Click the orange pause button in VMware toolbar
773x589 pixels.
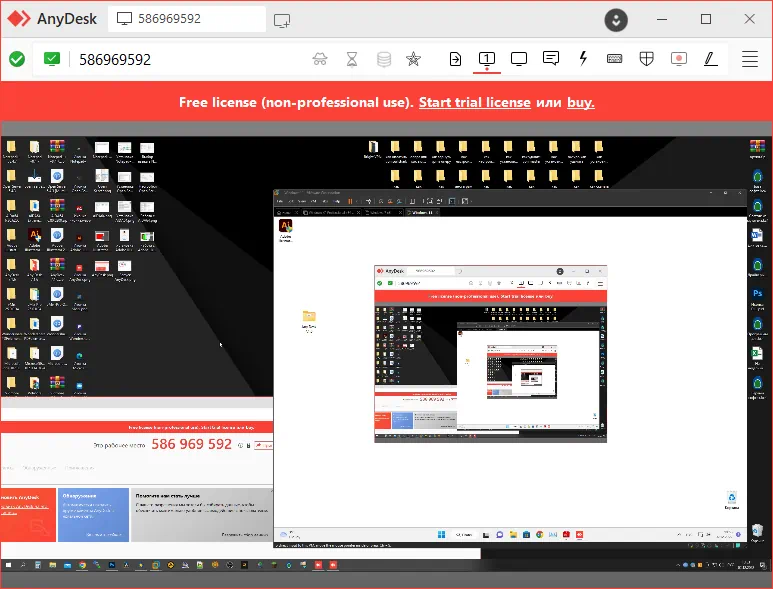(350, 201)
